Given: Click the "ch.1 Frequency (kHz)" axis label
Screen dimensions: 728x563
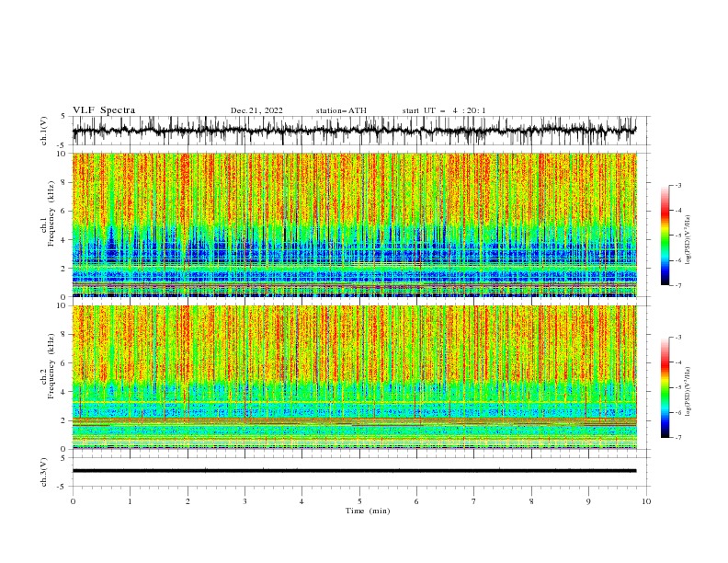Looking at the screenshot, I should [x=48, y=213].
